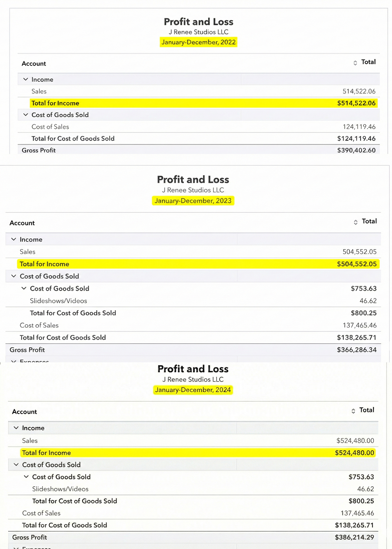Click the Account column header in the 2022 report

click(34, 64)
